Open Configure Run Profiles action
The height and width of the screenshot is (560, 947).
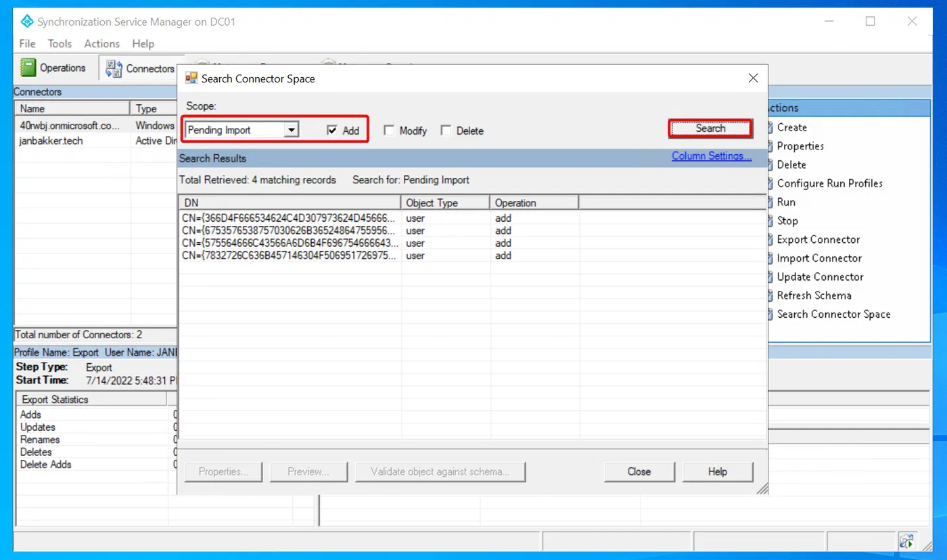coord(829,183)
